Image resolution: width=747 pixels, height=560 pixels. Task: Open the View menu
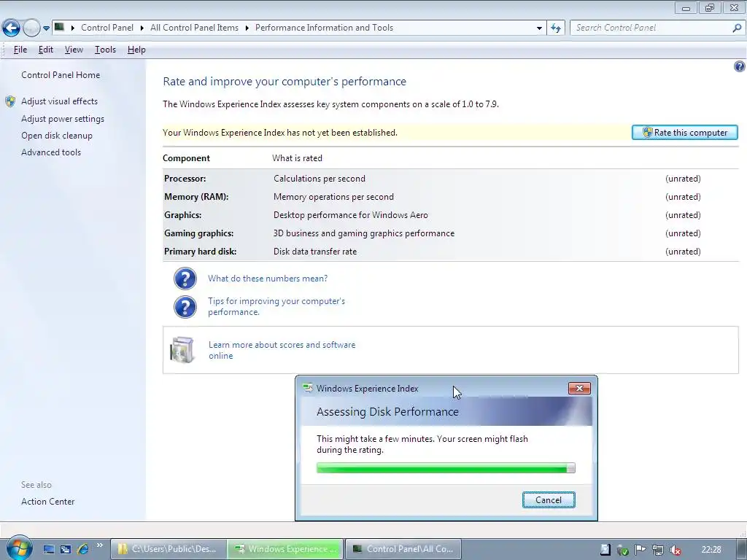[x=74, y=50]
